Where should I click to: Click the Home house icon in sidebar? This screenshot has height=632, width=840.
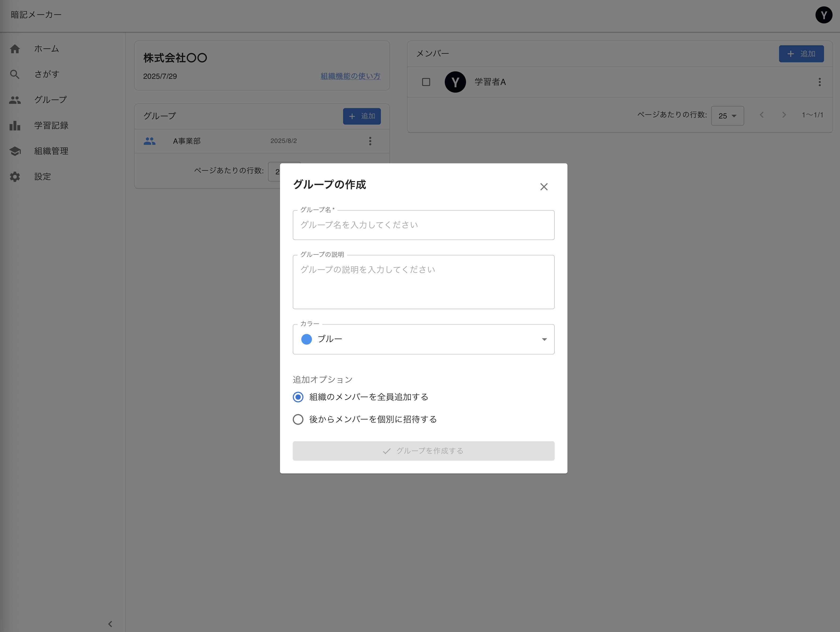coord(15,49)
